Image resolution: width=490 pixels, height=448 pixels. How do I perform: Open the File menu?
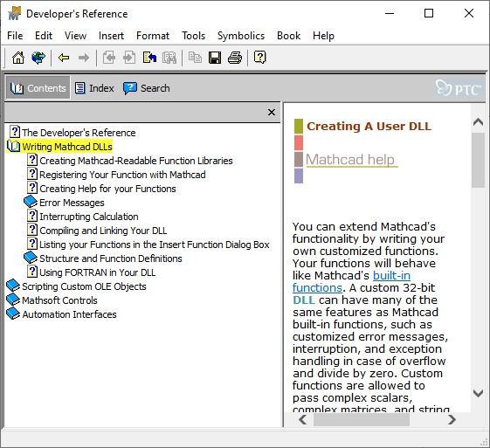15,36
